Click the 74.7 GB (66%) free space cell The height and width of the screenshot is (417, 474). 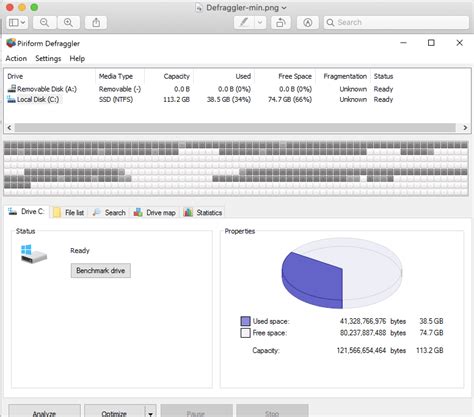tap(290, 99)
